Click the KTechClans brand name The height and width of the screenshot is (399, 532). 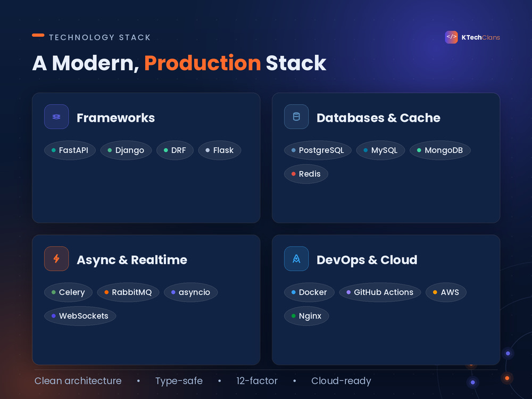pyautogui.click(x=480, y=37)
